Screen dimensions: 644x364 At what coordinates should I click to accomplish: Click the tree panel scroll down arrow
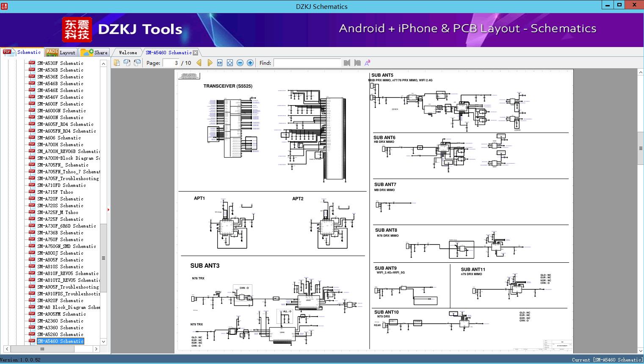click(103, 342)
